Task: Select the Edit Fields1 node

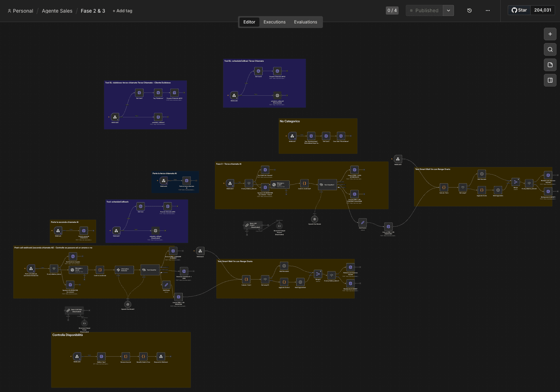Action: [363, 222]
